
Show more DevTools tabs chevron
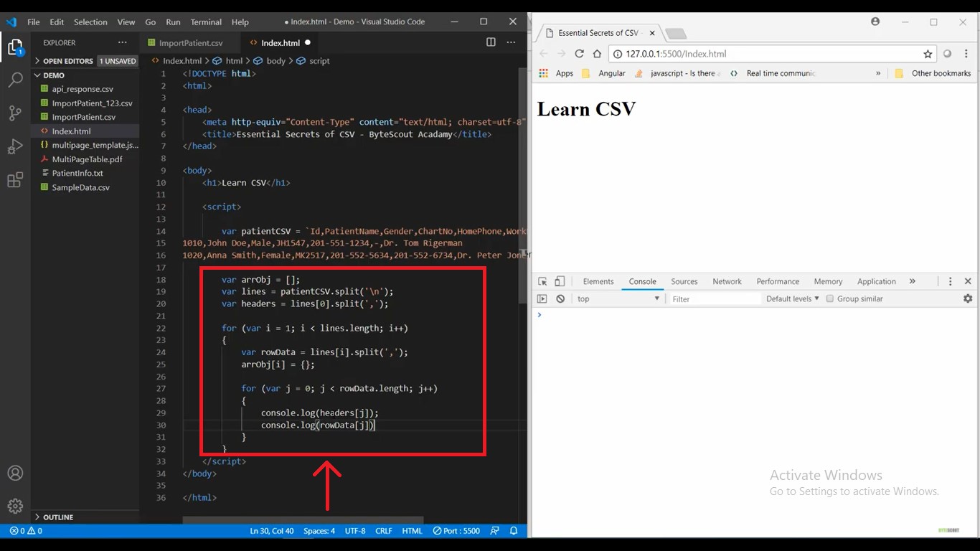913,281
